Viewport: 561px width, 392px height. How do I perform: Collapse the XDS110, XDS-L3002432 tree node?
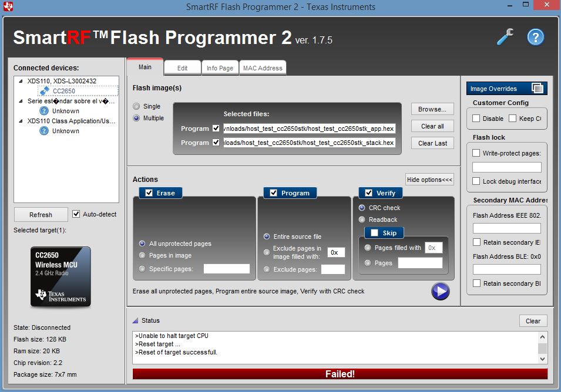21,81
